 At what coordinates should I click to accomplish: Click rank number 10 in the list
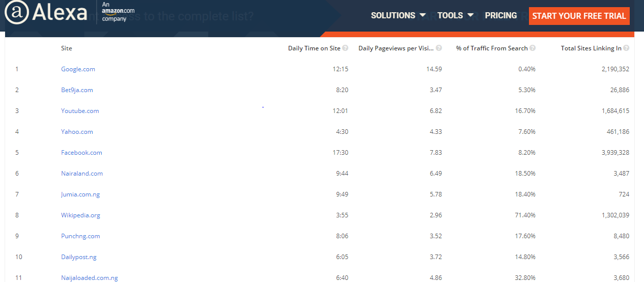point(19,257)
